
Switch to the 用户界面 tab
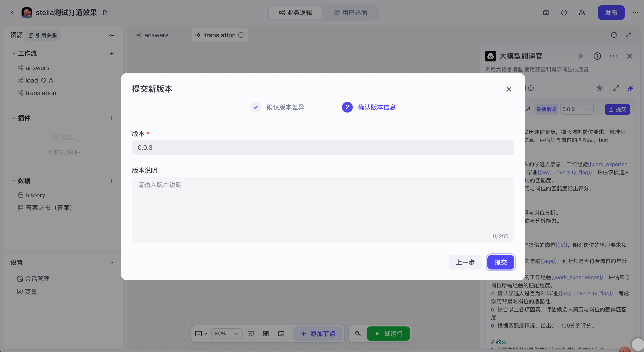350,13
